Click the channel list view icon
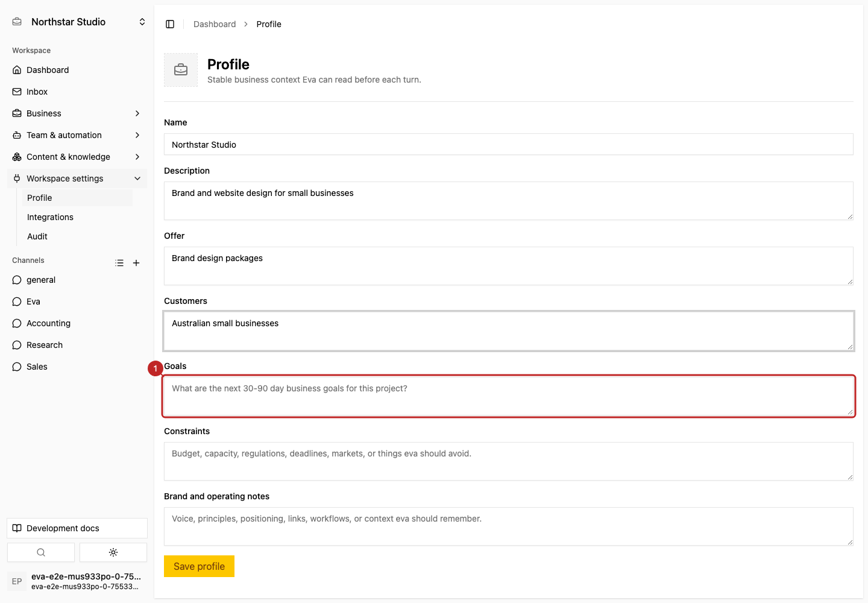Image resolution: width=868 pixels, height=603 pixels. coord(119,263)
